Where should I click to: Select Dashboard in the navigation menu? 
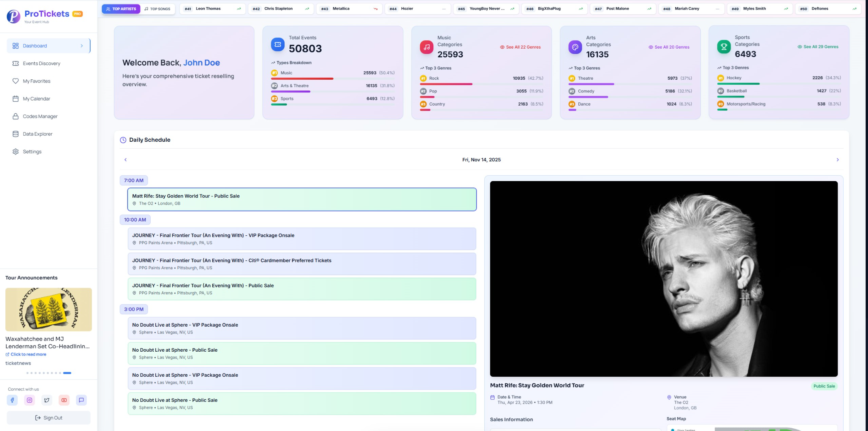(x=35, y=45)
